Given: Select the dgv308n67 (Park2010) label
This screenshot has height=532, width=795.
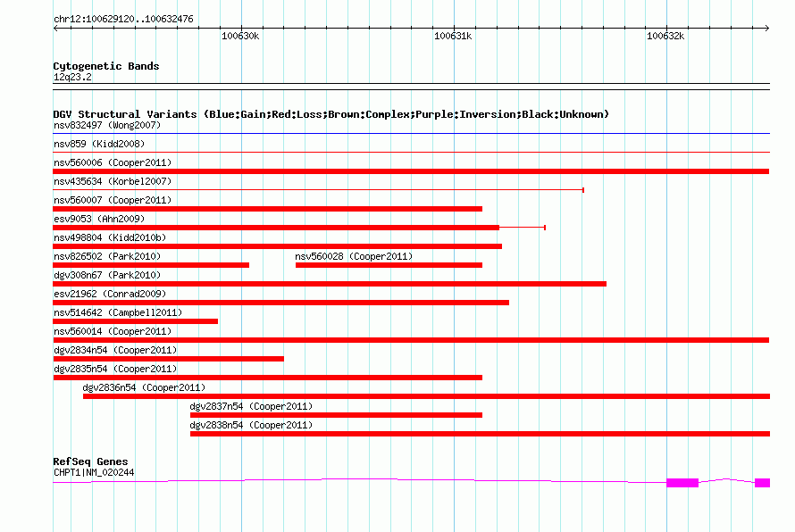Looking at the screenshot, I should pyautogui.click(x=107, y=275).
